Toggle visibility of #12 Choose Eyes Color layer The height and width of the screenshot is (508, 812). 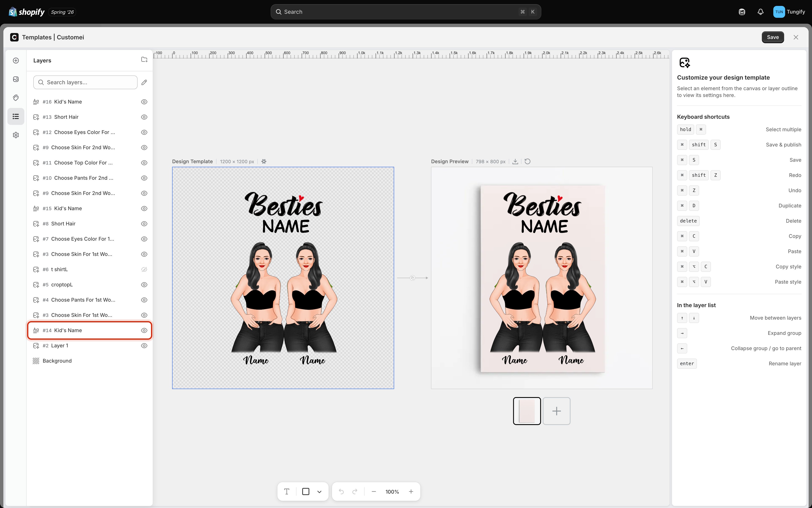coord(144,132)
